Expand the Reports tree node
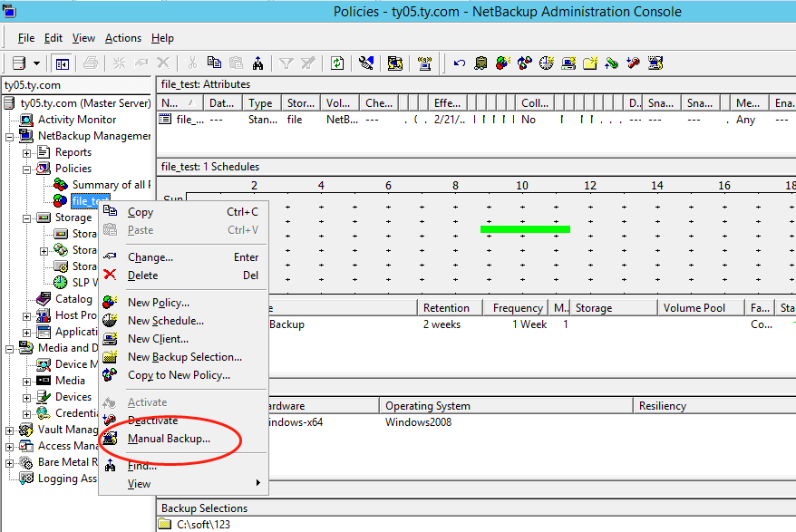Screen dimensions: 796x532 [x=27, y=153]
